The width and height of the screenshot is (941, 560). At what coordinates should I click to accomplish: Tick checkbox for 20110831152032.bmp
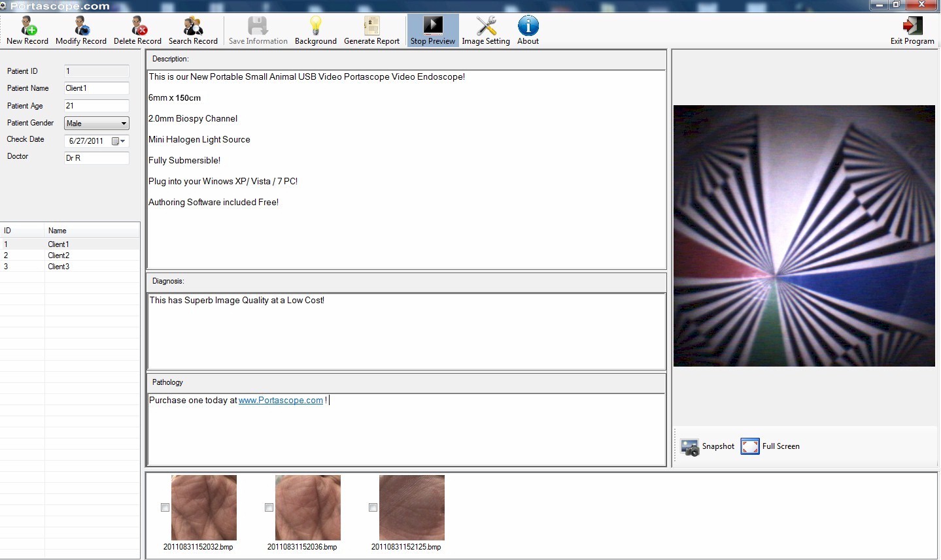tap(165, 508)
